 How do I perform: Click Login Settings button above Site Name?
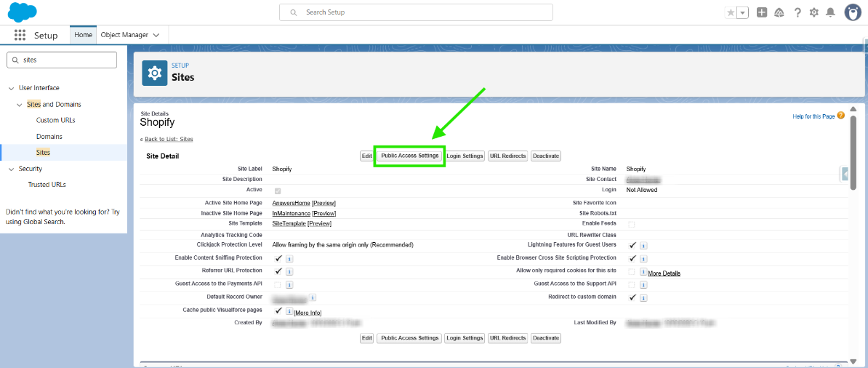tap(465, 156)
